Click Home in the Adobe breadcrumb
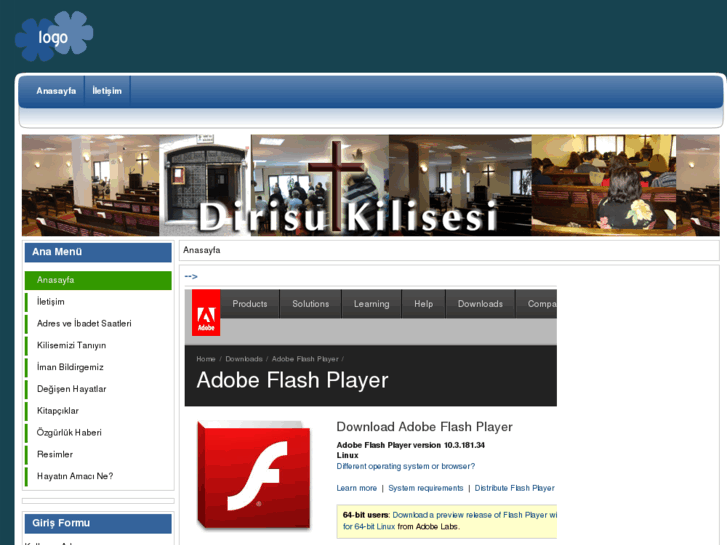Viewport: 727px width, 545px height. click(205, 359)
